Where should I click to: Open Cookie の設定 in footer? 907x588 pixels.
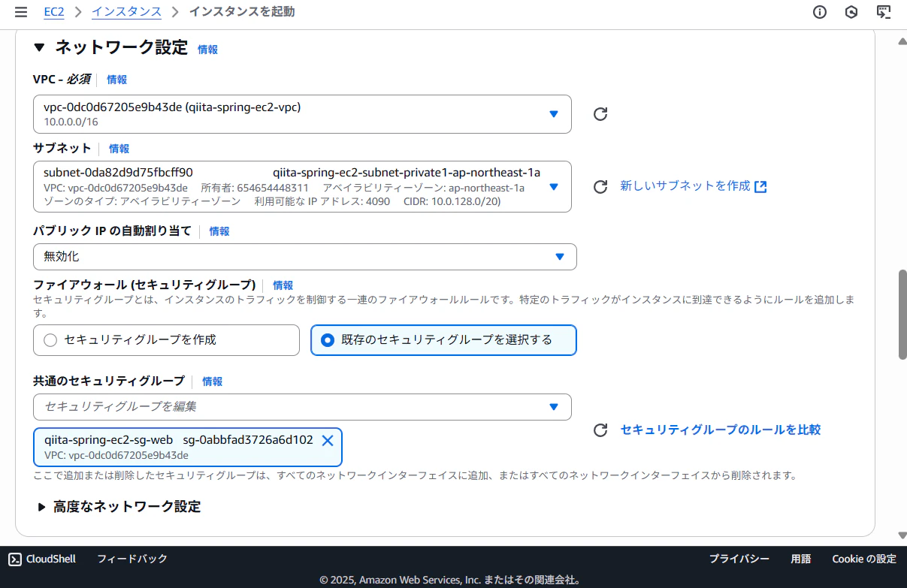864,559
